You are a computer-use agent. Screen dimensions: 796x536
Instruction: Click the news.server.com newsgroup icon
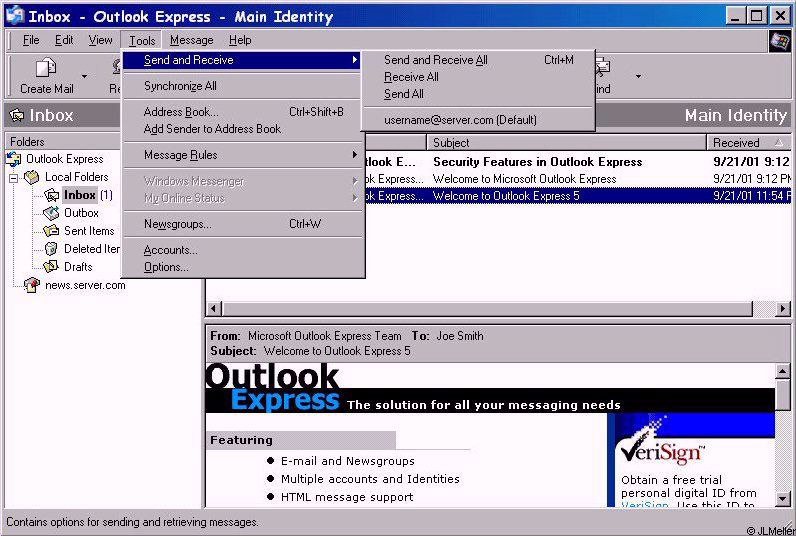click(x=31, y=285)
